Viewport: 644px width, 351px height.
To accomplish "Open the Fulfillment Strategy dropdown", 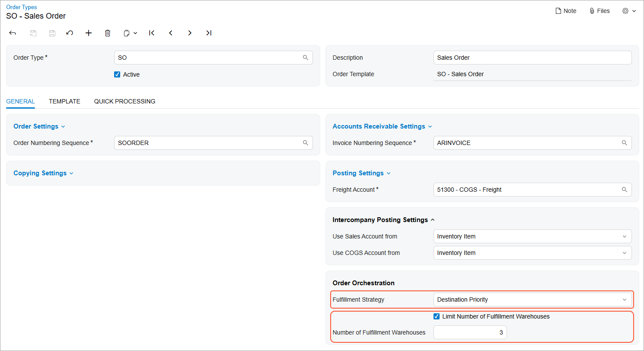I will coord(532,299).
